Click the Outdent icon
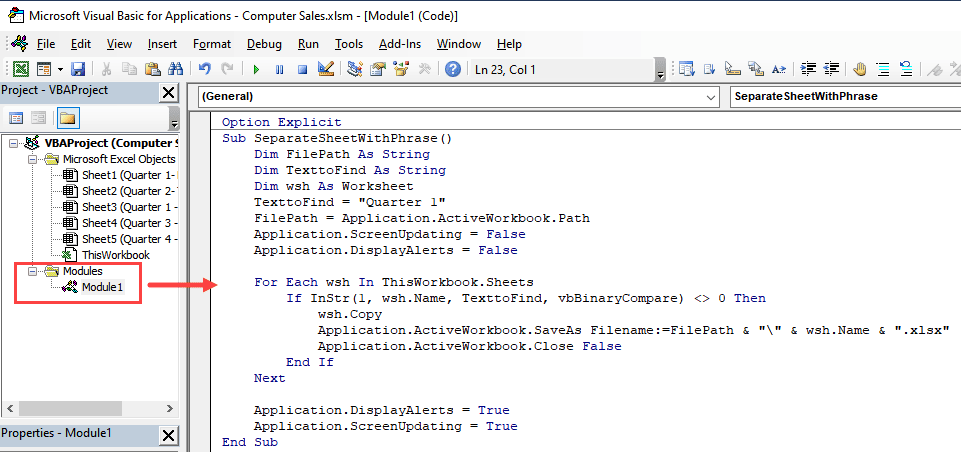This screenshot has width=961, height=452. [x=831, y=69]
